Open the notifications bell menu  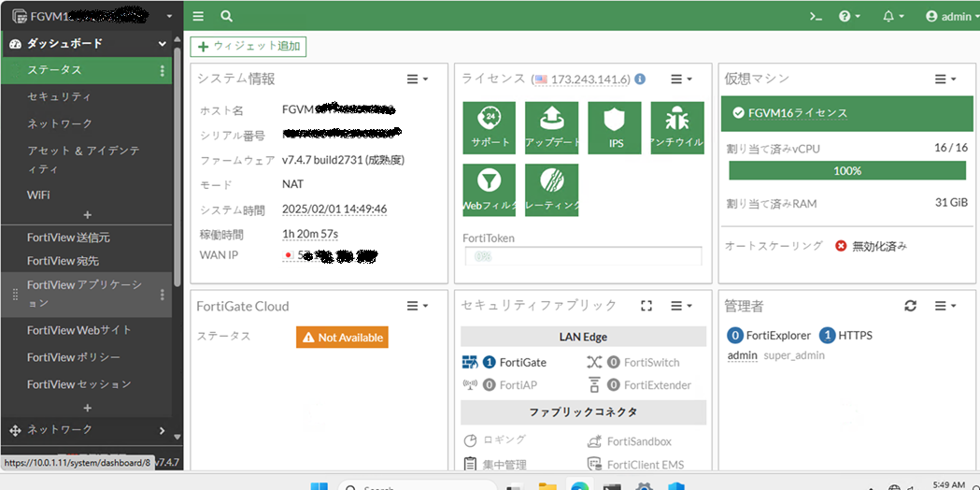coord(894,16)
